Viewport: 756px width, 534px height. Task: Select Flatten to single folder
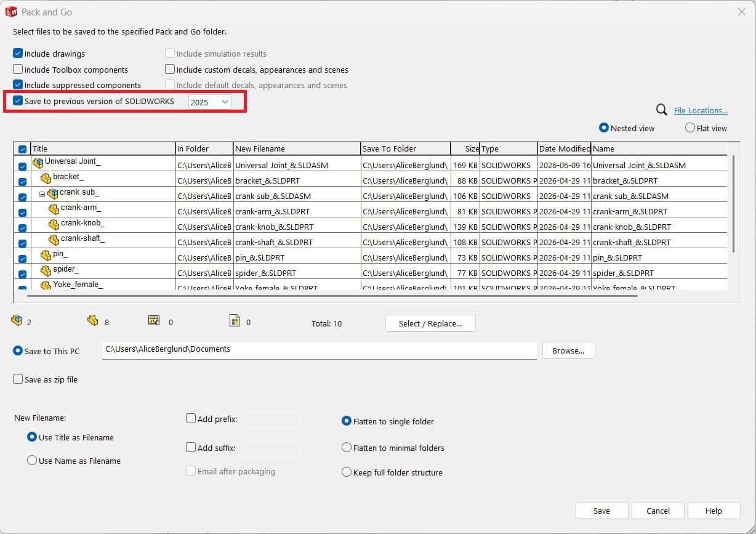[x=347, y=421]
